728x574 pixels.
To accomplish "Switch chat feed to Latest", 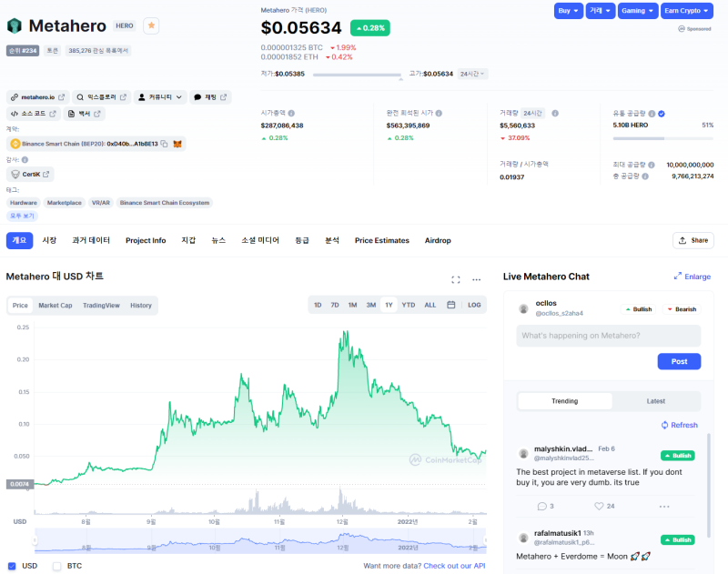I will (x=655, y=401).
